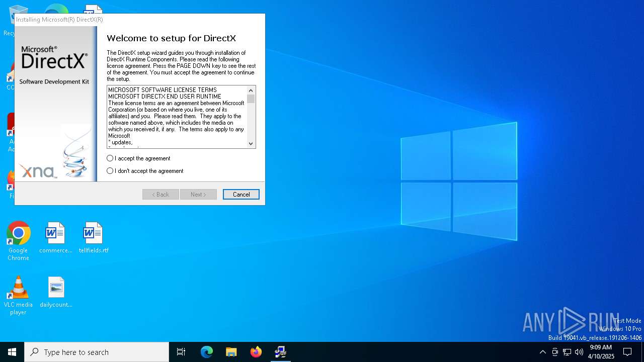
Task: Open the notification center icon
Action: [627, 352]
